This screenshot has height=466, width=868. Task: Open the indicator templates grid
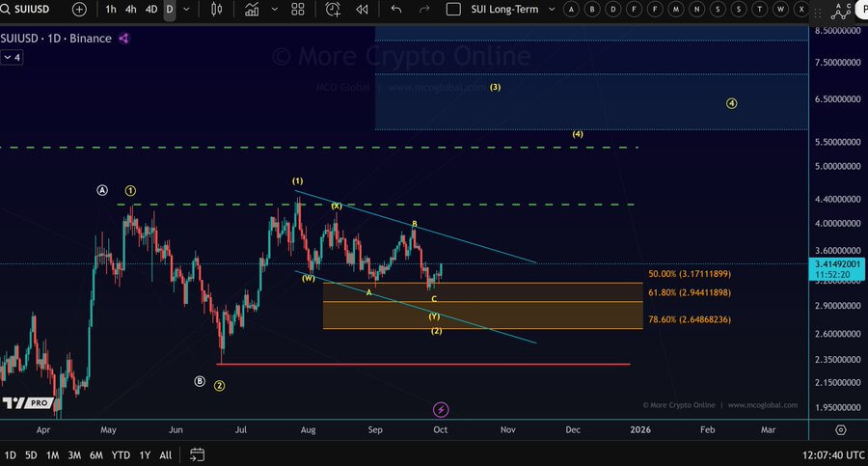[298, 9]
